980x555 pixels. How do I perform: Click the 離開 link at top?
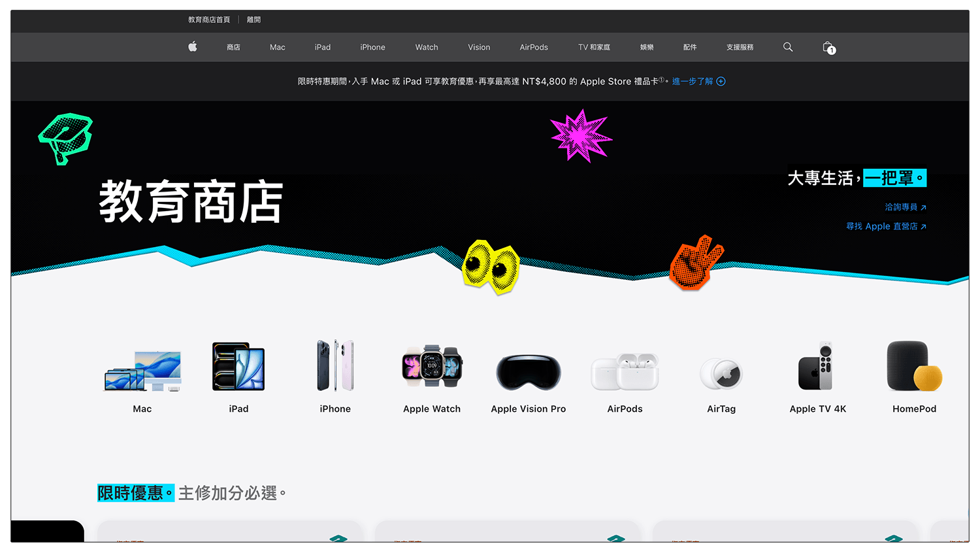click(253, 20)
